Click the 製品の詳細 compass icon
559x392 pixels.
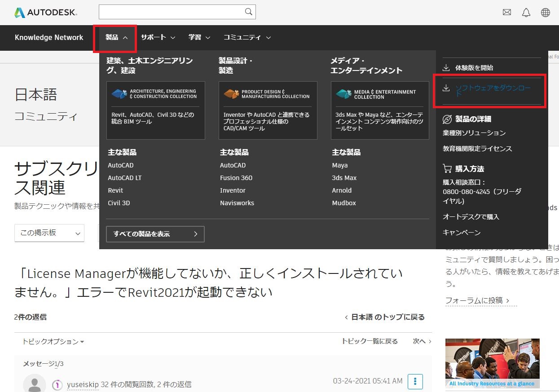tap(447, 119)
